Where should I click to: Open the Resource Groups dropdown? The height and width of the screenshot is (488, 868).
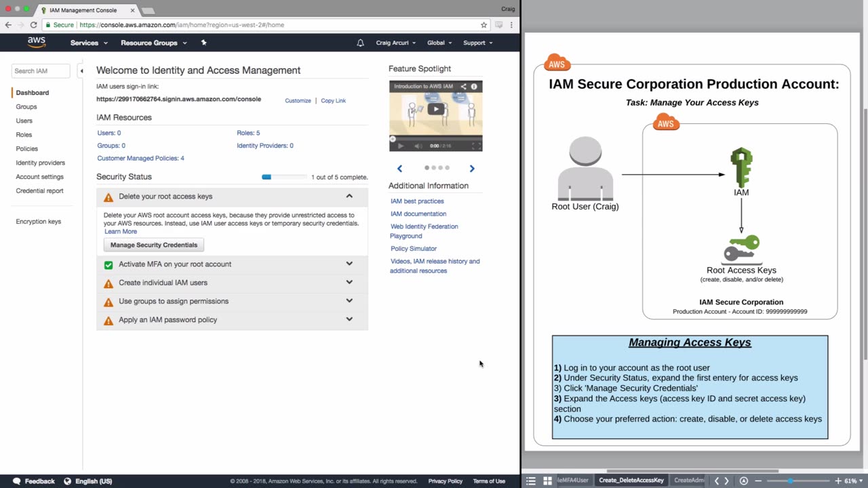pos(154,43)
